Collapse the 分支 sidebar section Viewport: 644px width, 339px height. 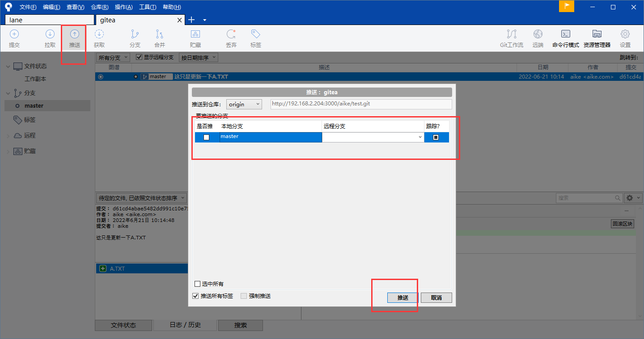tap(8, 93)
